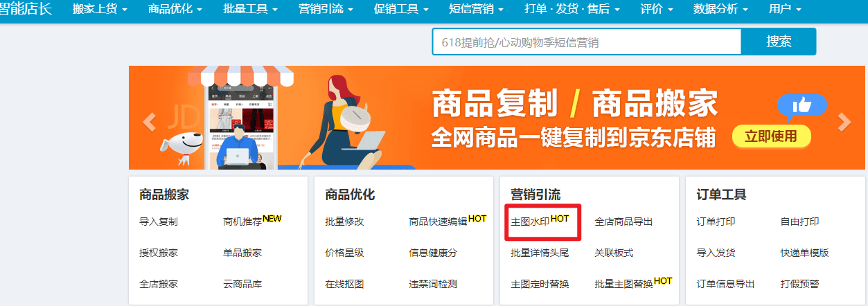Image resolution: width=868 pixels, height=306 pixels.
Task: Open the 数据分析 menu
Action: tap(721, 10)
